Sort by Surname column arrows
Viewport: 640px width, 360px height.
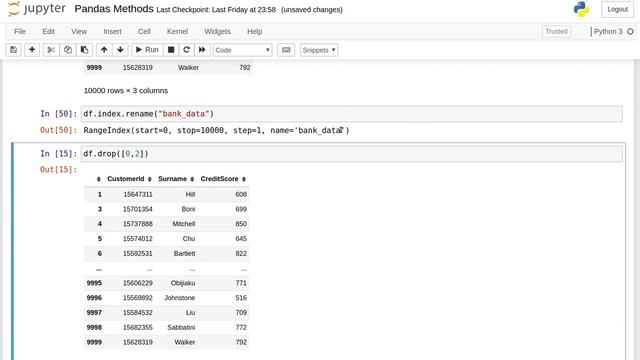192,179
